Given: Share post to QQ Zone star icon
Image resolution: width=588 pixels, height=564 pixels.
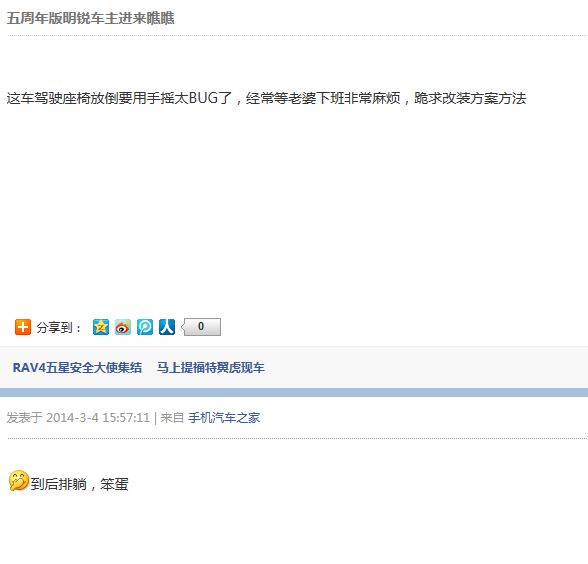Looking at the screenshot, I should click(x=101, y=327).
